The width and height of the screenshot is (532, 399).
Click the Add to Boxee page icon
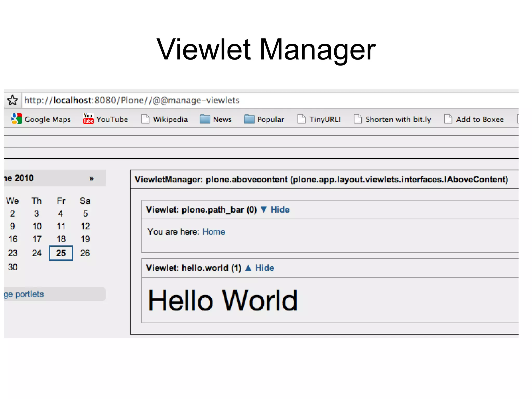pyautogui.click(x=448, y=119)
